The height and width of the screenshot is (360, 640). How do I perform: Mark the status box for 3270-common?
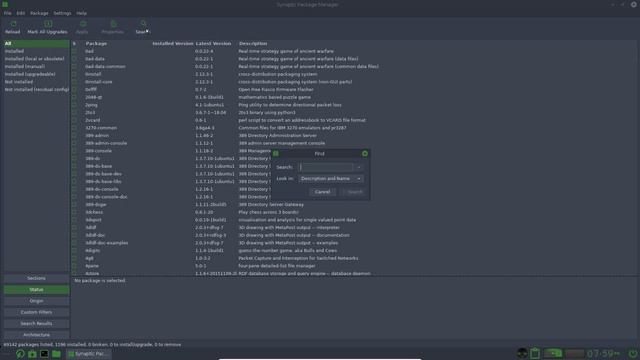pyautogui.click(x=74, y=128)
